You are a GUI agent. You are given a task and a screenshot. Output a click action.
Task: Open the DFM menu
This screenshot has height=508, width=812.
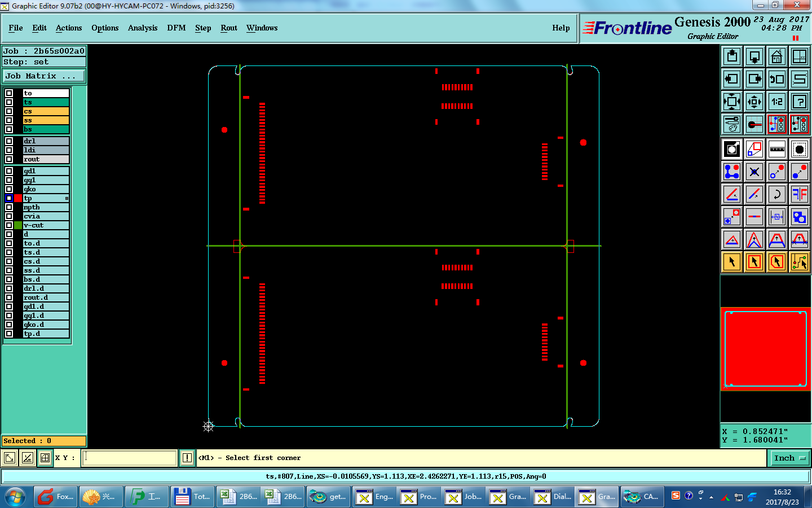[176, 28]
